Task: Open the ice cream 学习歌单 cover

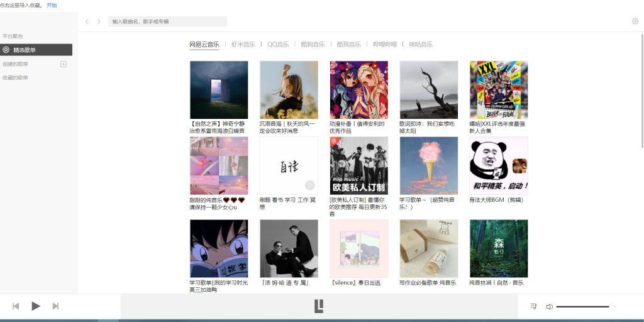Action: tap(429, 166)
